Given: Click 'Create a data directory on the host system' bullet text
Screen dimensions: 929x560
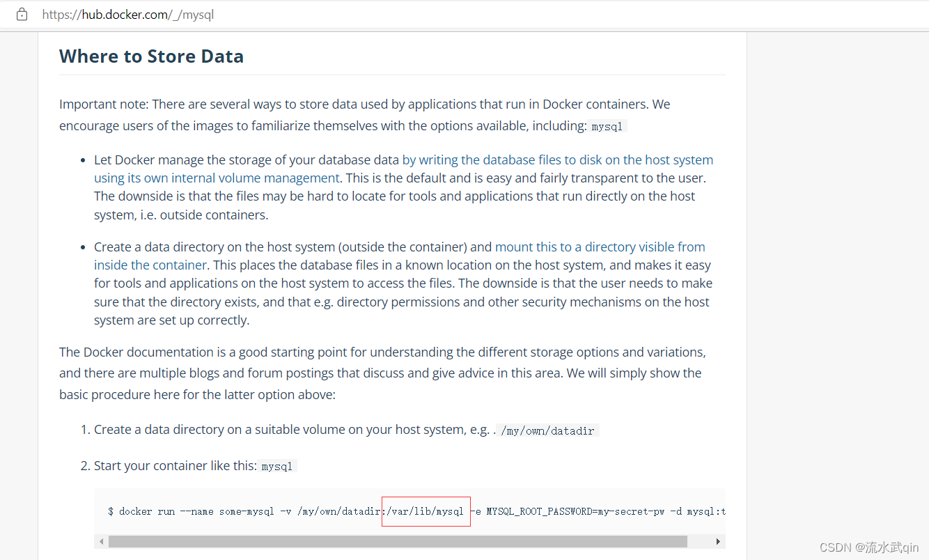Looking at the screenshot, I should tap(214, 247).
